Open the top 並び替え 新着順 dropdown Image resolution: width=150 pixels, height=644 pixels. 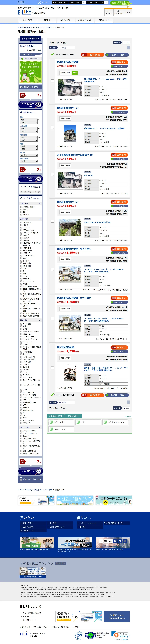click(x=66, y=48)
